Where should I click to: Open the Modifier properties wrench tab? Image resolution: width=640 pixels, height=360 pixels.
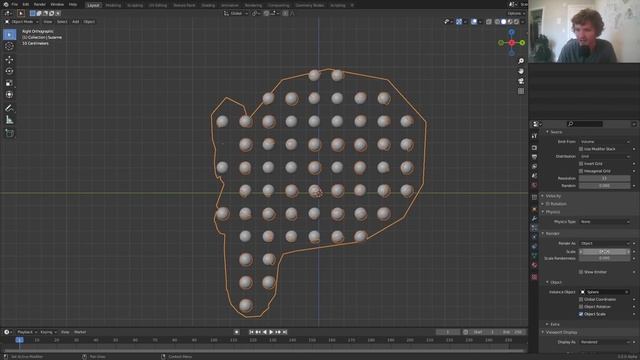(534, 219)
